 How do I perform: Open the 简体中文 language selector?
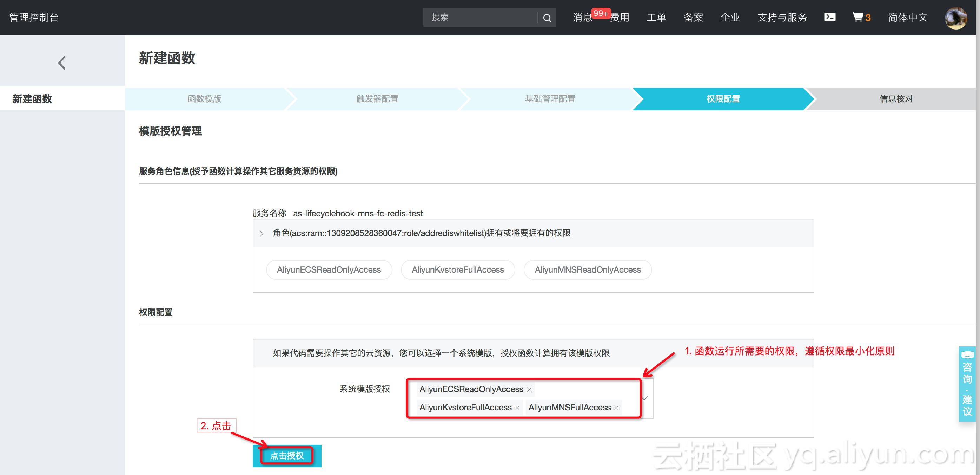[908, 18]
